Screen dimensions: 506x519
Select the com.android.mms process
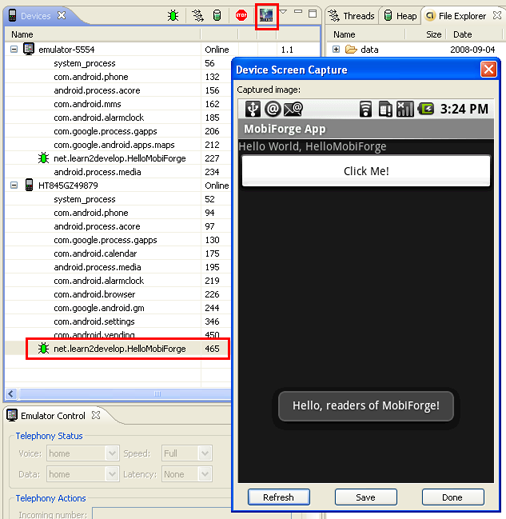[x=87, y=104]
